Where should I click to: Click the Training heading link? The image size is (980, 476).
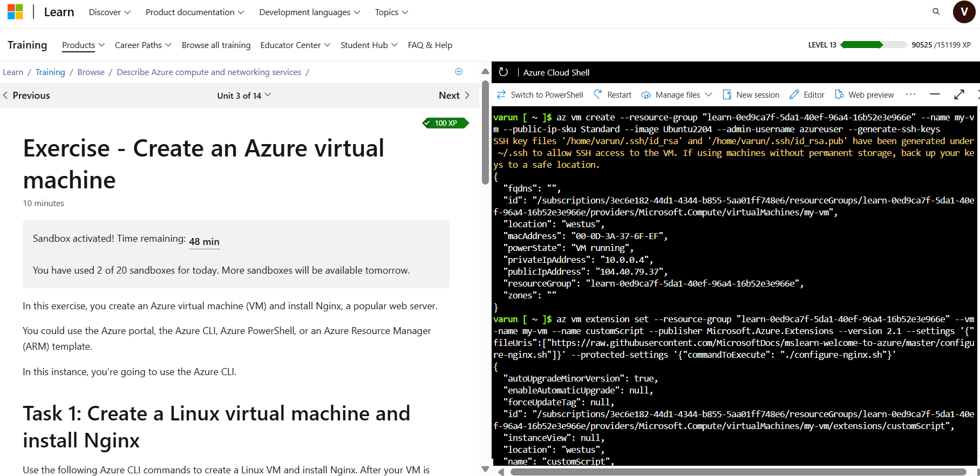[x=27, y=45]
